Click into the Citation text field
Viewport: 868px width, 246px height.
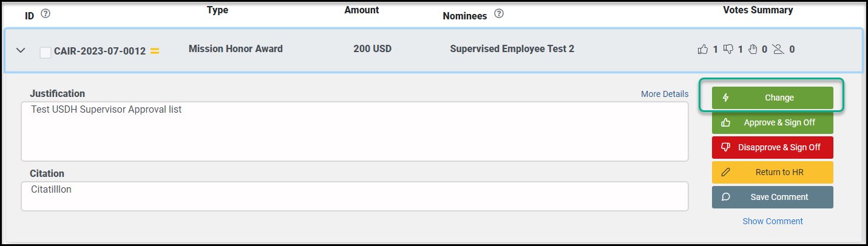click(x=355, y=196)
